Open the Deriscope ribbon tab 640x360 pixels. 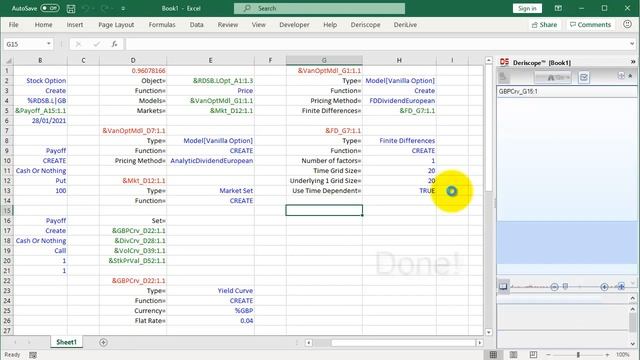(x=365, y=24)
